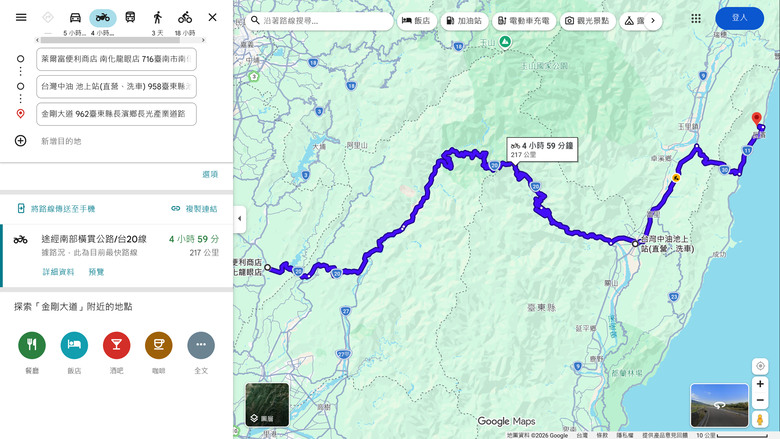The width and height of the screenshot is (780, 439).
Task: Click 玉山 green mountain marker
Action: pos(505,42)
